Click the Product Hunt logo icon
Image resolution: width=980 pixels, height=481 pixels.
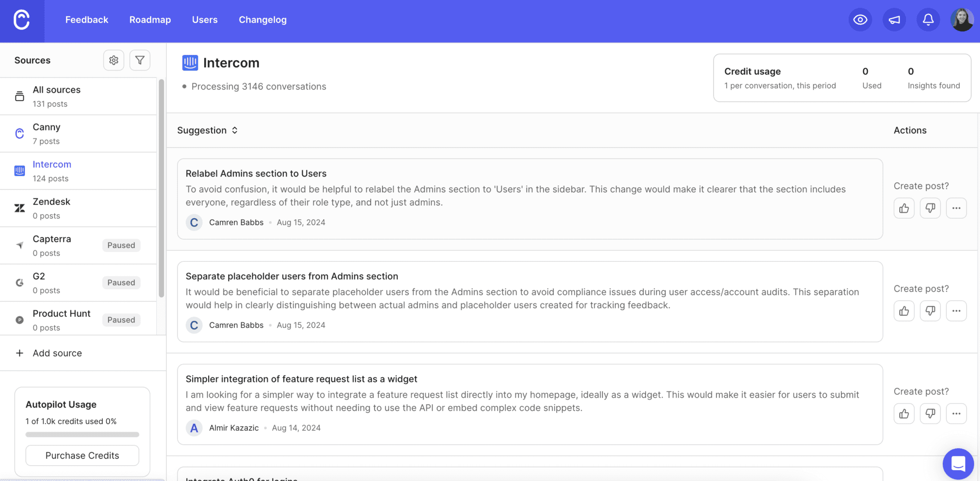[x=20, y=320]
